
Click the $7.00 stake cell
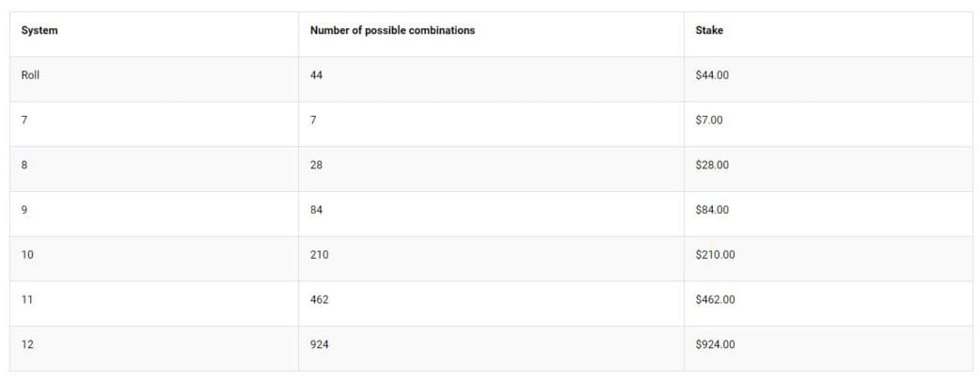click(x=709, y=120)
